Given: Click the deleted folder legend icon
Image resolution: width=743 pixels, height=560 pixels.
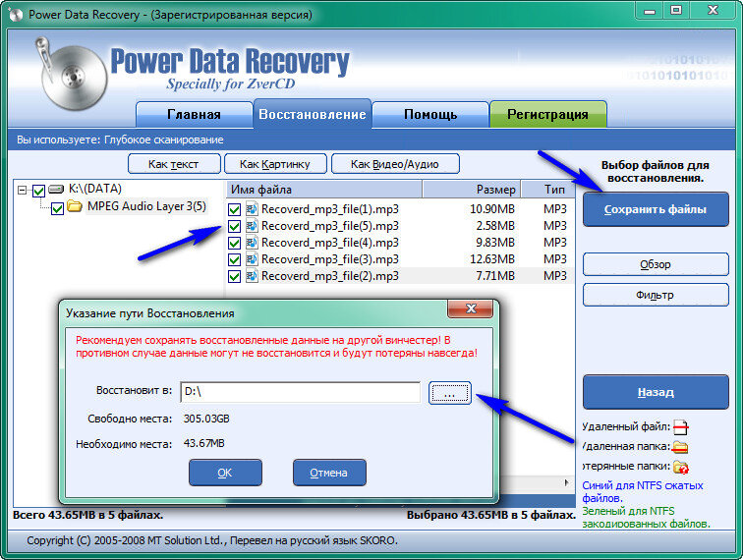Looking at the screenshot, I should (681, 447).
